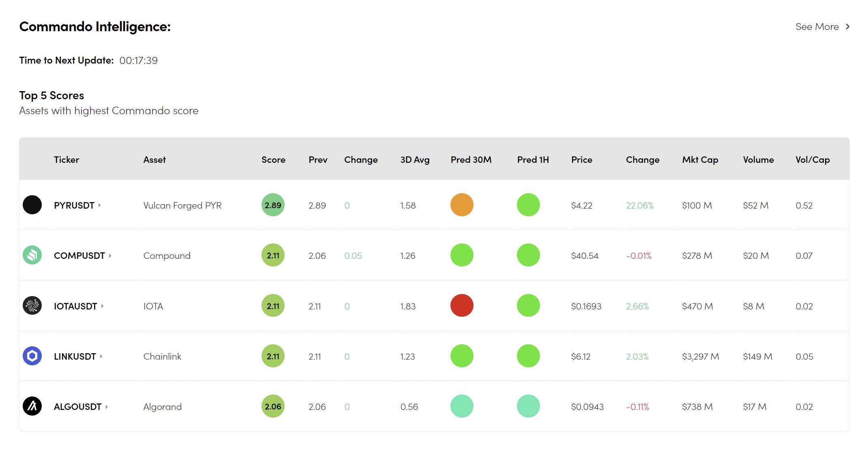868x450 pixels.
Task: Sort by the Mkt Cap column header
Action: pyautogui.click(x=700, y=160)
